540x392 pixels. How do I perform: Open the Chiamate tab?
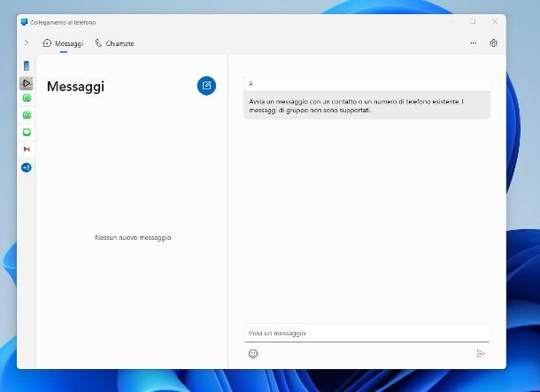click(114, 43)
